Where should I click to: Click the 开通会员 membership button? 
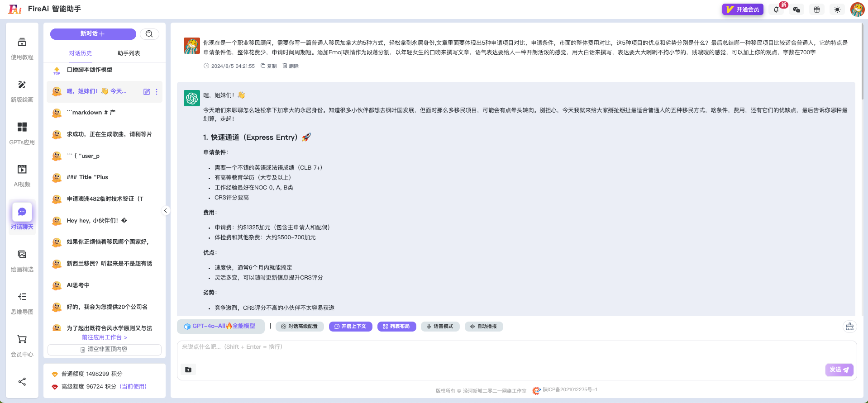click(x=743, y=9)
